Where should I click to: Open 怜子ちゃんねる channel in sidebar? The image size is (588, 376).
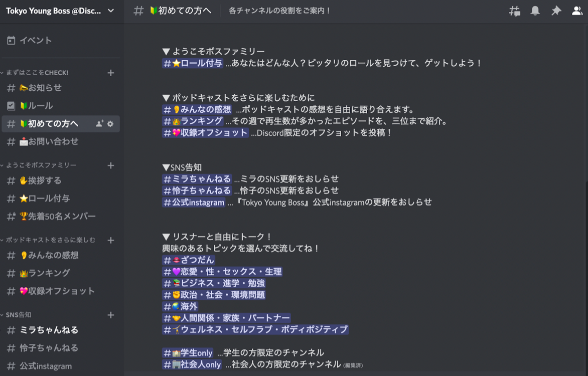tap(61, 348)
